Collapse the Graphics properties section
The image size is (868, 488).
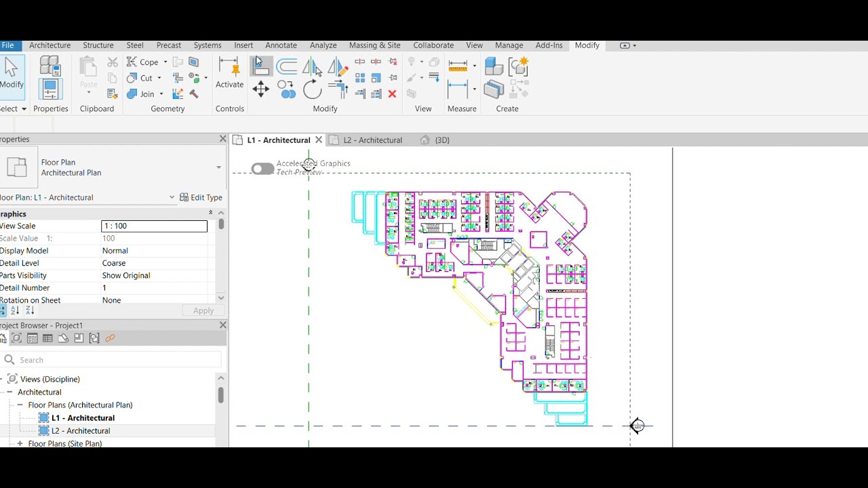[x=210, y=213]
